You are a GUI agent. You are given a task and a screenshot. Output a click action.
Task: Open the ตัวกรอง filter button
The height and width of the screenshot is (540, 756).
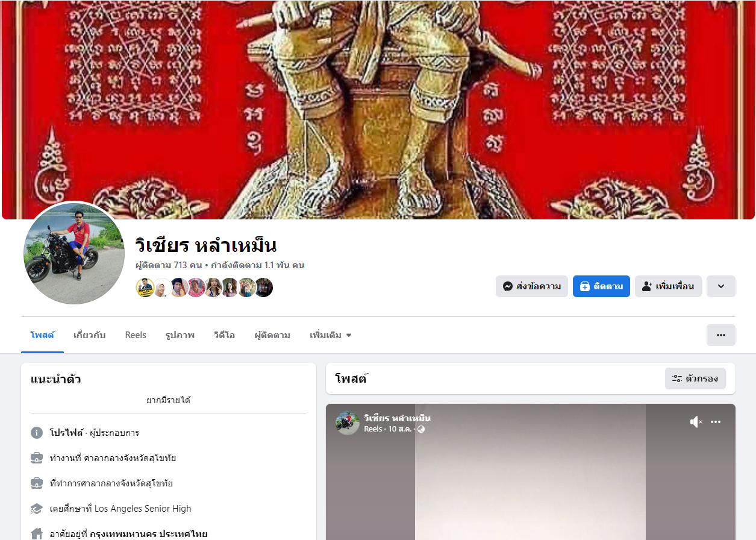pyautogui.click(x=695, y=378)
